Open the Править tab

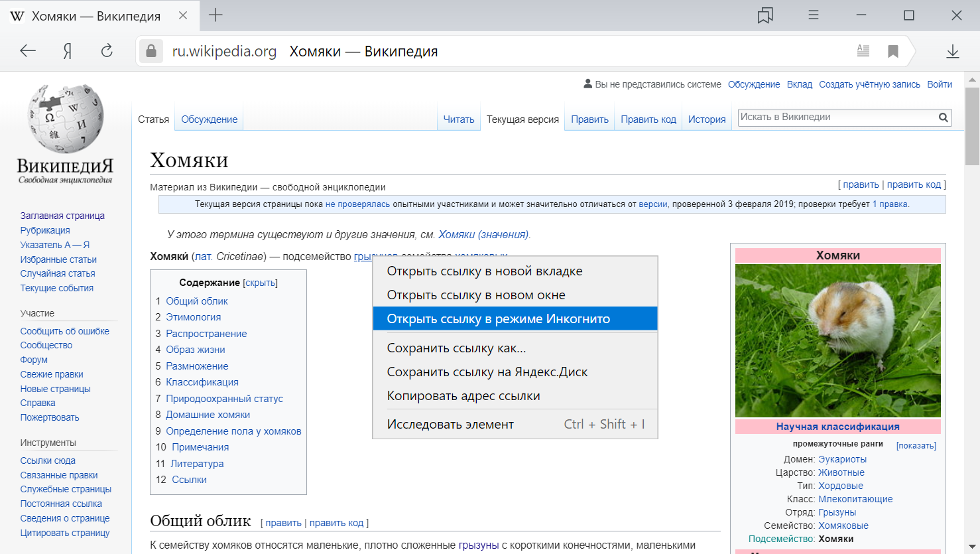click(589, 119)
